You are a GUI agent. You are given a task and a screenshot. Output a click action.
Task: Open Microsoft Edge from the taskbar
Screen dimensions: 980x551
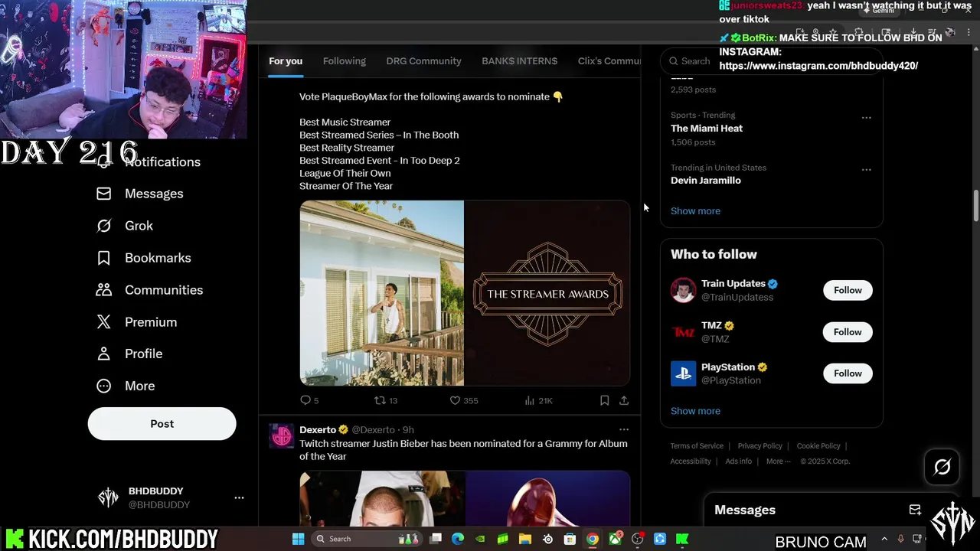pyautogui.click(x=458, y=539)
